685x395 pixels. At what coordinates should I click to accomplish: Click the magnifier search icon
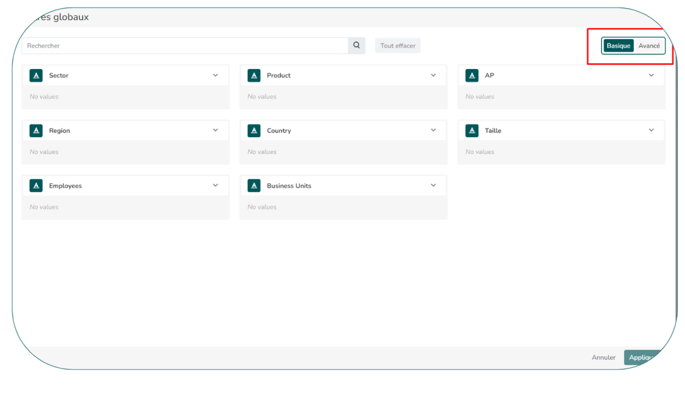tap(356, 45)
